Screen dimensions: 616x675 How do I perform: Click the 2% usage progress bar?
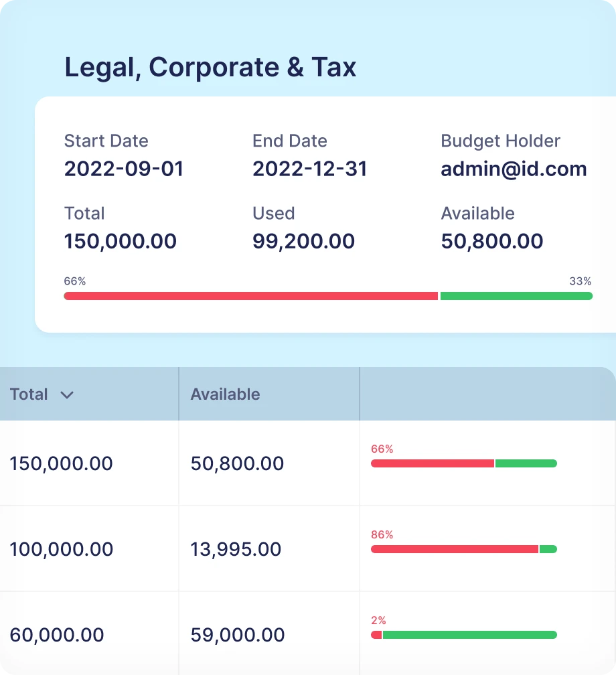coord(463,635)
